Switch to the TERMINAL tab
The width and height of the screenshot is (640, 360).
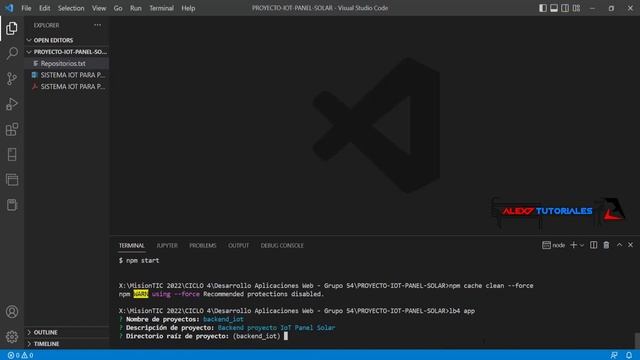click(131, 246)
